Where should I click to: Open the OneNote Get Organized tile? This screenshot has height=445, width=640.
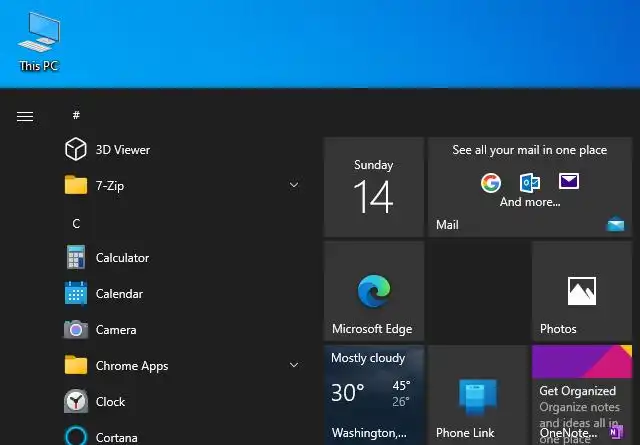pyautogui.click(x=582, y=395)
